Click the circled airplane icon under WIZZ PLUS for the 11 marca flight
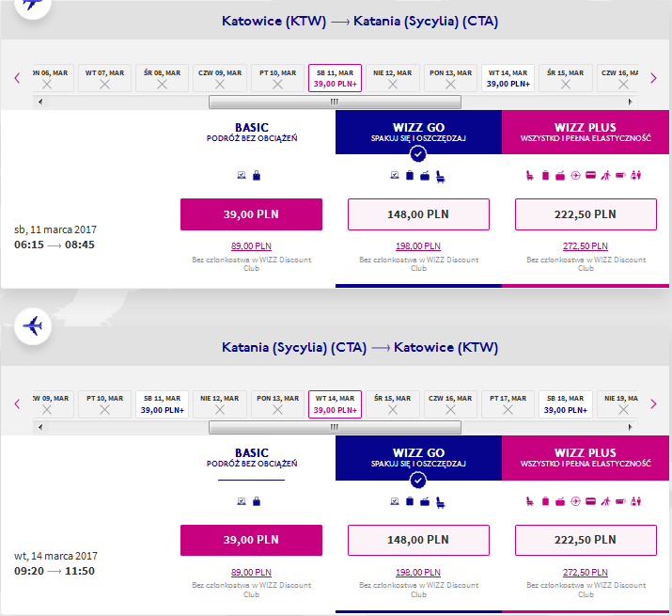The width and height of the screenshot is (672, 616). tap(575, 176)
